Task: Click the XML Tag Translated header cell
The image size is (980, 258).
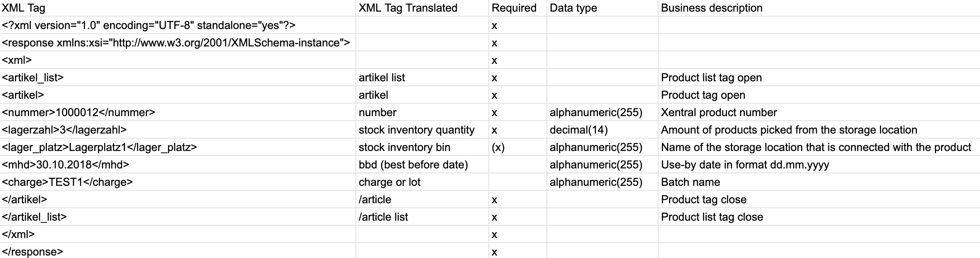Action: [408, 8]
